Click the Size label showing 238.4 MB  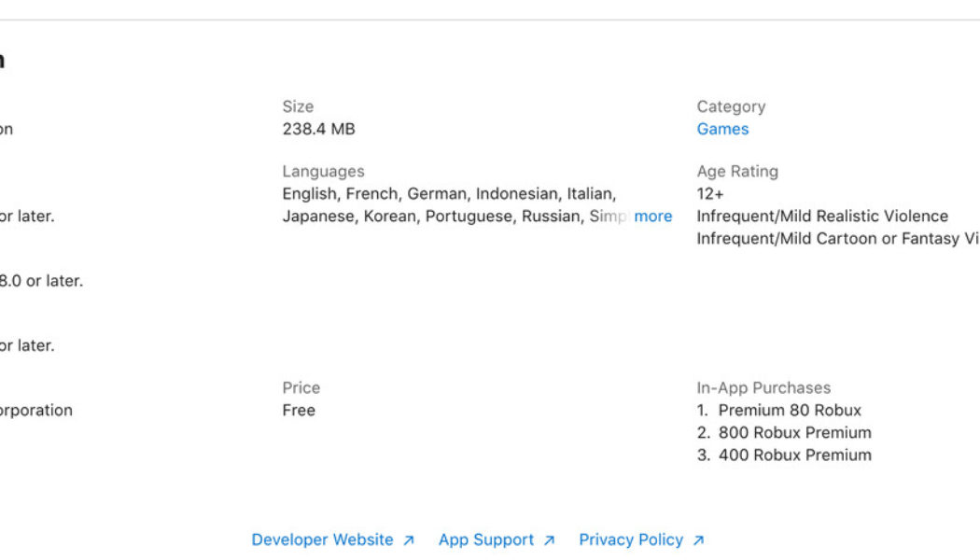pyautogui.click(x=298, y=106)
